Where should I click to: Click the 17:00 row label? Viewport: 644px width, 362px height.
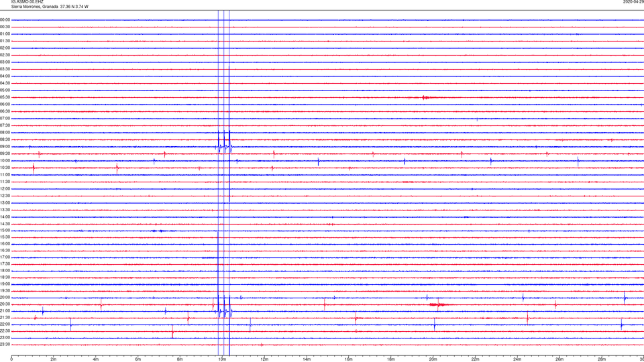click(5, 257)
